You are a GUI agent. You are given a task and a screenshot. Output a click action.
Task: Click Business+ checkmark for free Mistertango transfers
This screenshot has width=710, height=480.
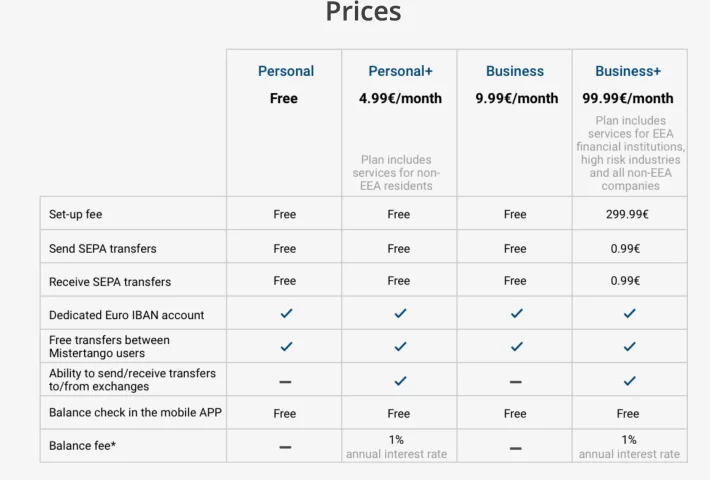click(x=629, y=347)
